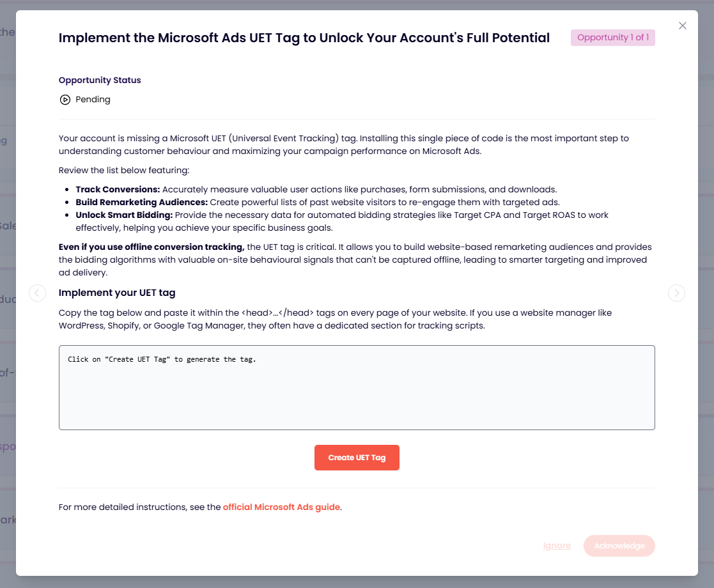Screen dimensions: 714x588
Task: Click the "Opportunity Status" heading
Action: (x=100, y=80)
